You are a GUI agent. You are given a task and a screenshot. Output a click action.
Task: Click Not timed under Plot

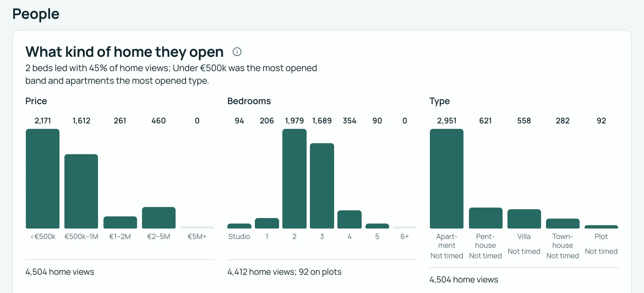tap(601, 252)
